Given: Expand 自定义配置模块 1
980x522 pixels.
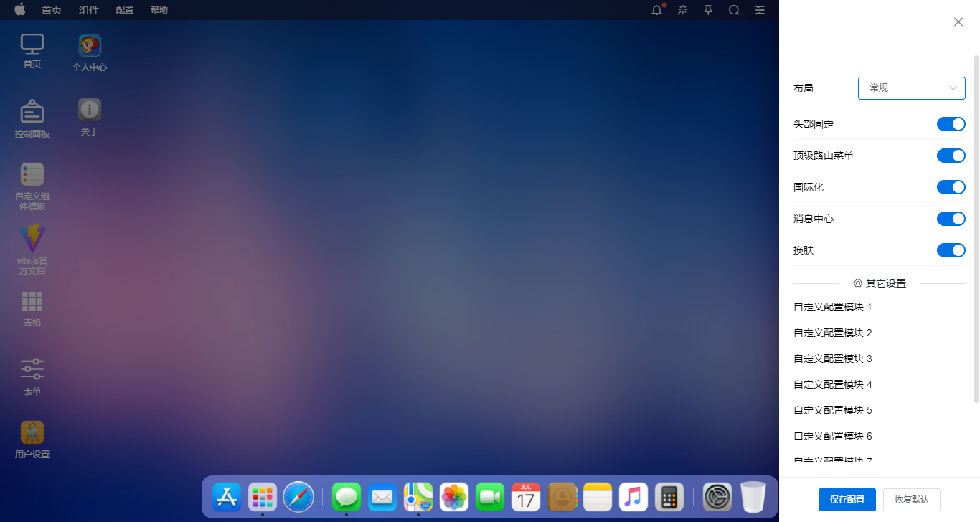Looking at the screenshot, I should click(832, 306).
